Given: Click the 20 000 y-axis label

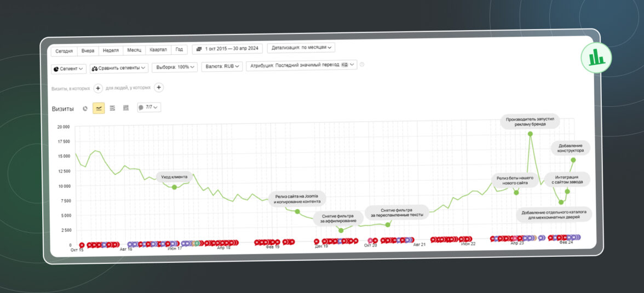Looking at the screenshot, I should pyautogui.click(x=64, y=127).
